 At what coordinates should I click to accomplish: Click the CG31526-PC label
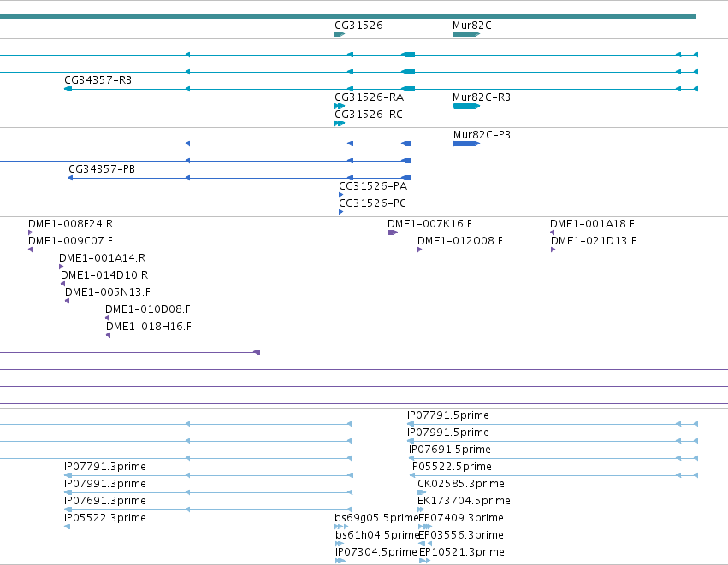tap(372, 203)
